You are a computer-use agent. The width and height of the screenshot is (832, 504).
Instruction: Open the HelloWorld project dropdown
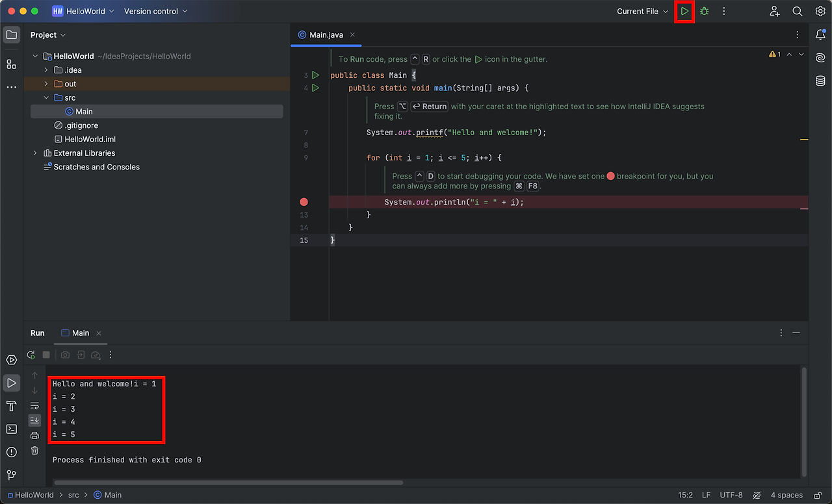(x=83, y=11)
